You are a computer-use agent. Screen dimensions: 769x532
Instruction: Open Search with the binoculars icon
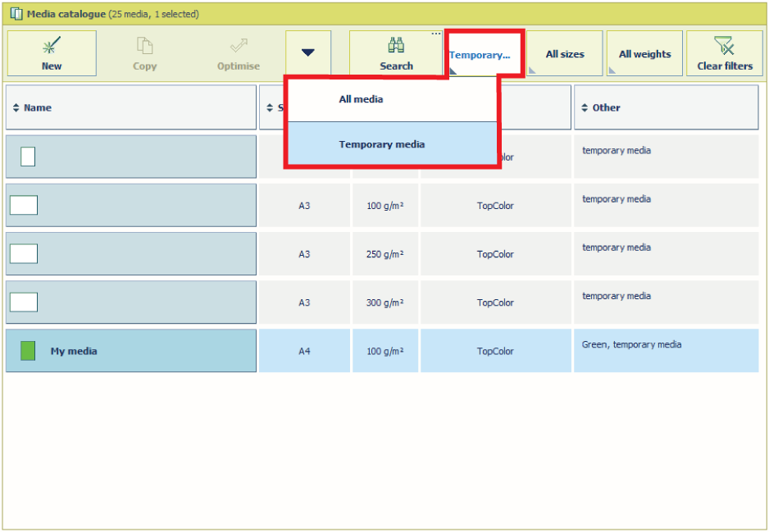coord(396,46)
